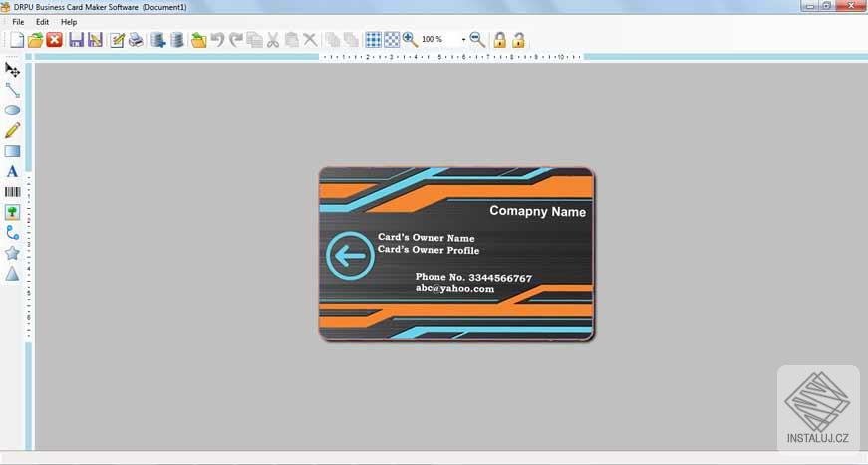Select the abc@yahoo.com email text
868x465 pixels.
(455, 288)
